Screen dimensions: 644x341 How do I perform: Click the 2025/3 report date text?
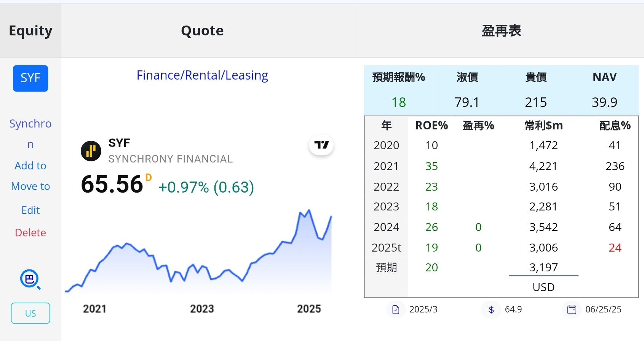coord(423,309)
